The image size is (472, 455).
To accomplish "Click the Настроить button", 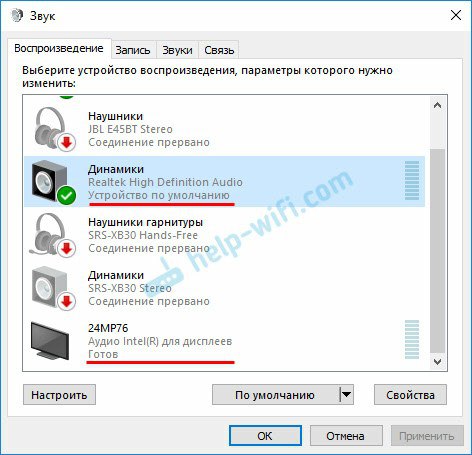I will [59, 395].
